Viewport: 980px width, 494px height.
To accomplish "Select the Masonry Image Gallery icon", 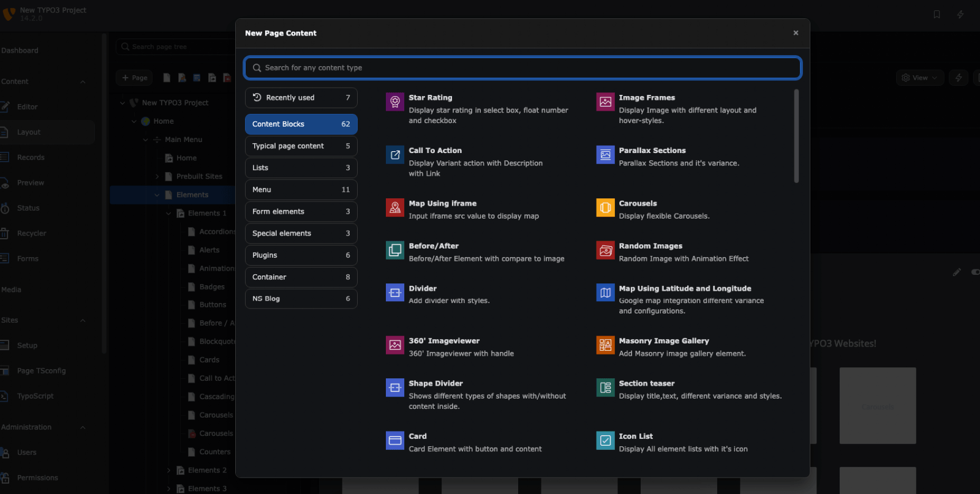I will pyautogui.click(x=605, y=345).
